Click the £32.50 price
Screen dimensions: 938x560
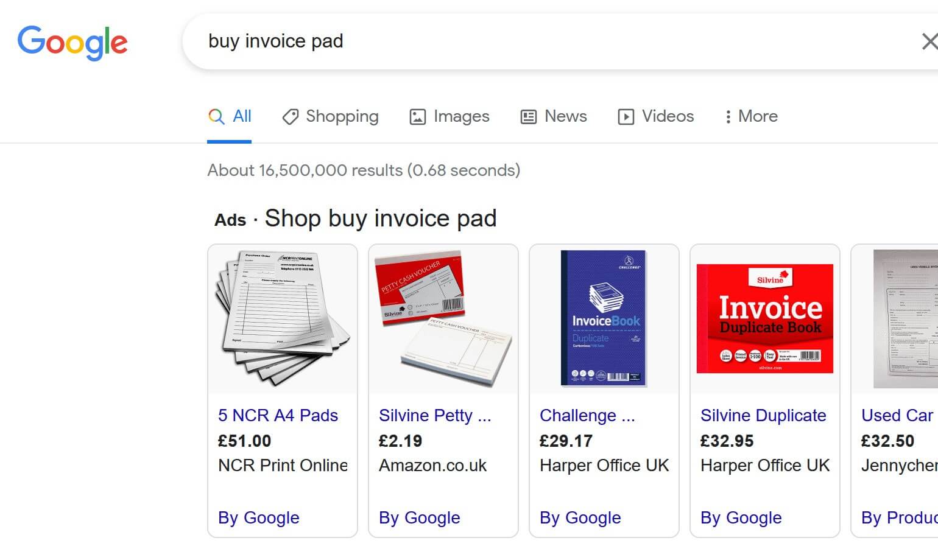(x=887, y=441)
